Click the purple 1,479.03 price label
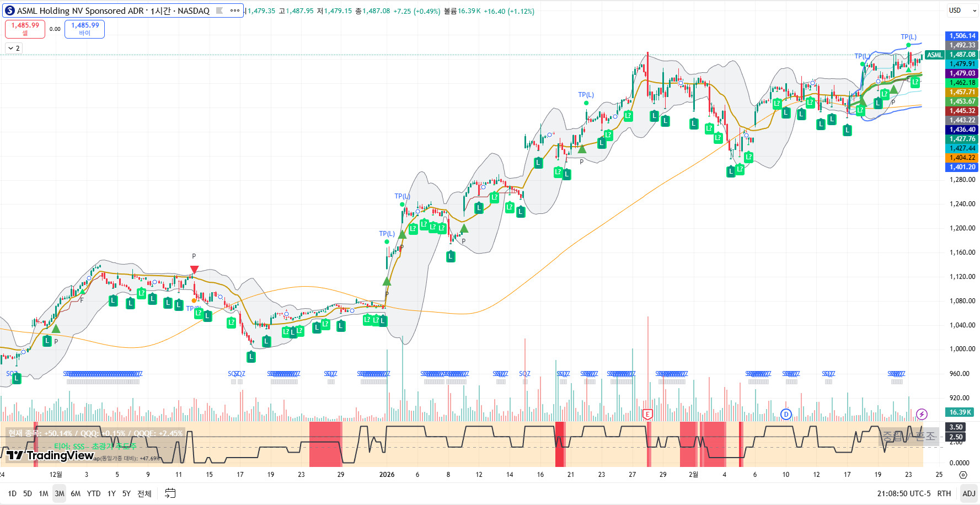Screen dimensions: 980x505 coord(962,73)
